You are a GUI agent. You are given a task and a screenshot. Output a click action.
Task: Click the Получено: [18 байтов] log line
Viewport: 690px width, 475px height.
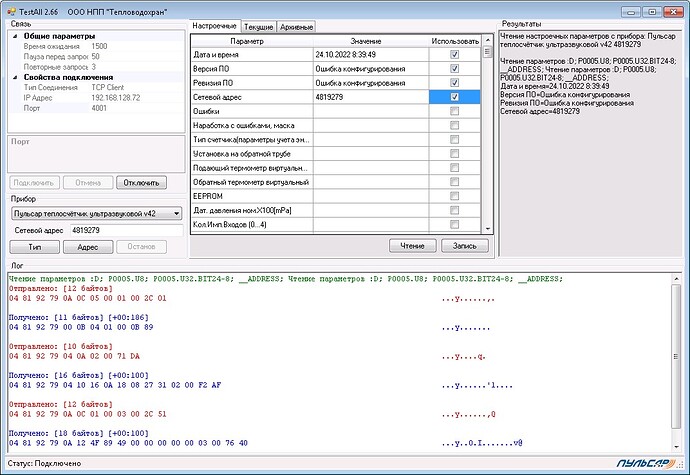tap(79, 434)
